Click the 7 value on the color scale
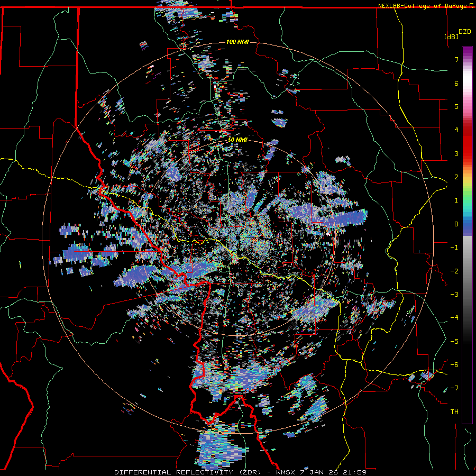476x476 pixels. point(456,59)
